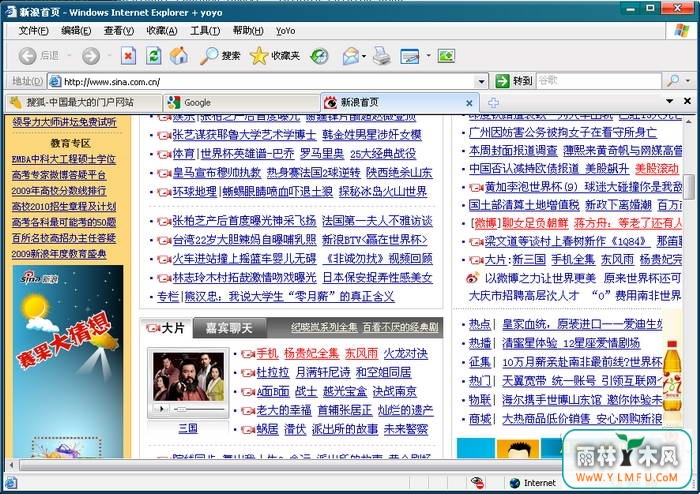Viewport: 700px width, 494px height.
Task: Open link 张艺谋获耶鲁大学艺术学博士
Action: (244, 135)
